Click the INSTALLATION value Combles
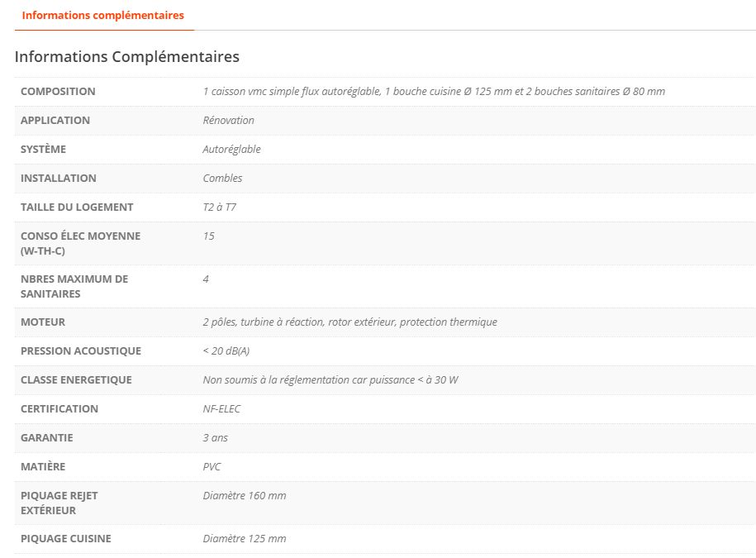The height and width of the screenshot is (558, 756). point(222,179)
